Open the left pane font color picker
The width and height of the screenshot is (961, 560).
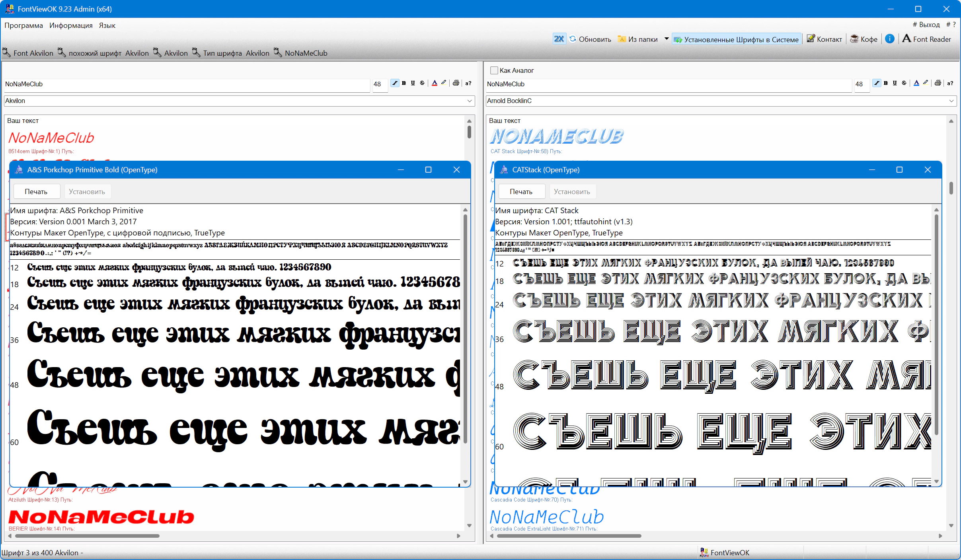pos(435,83)
